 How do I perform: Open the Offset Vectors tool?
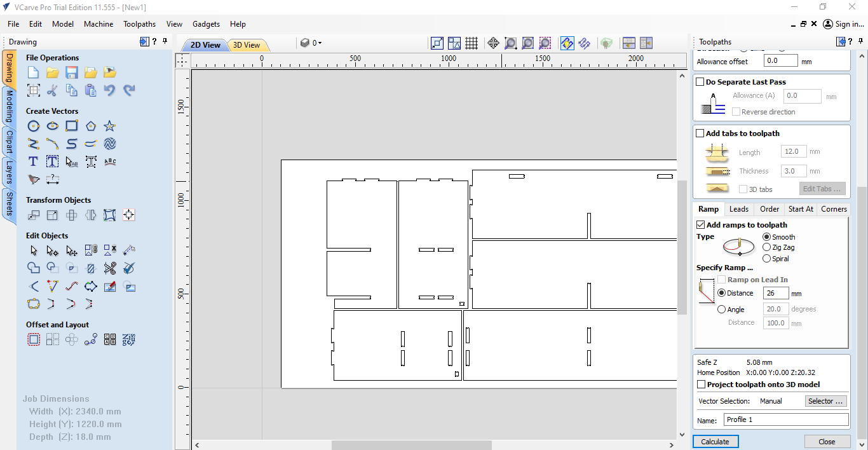[34, 339]
